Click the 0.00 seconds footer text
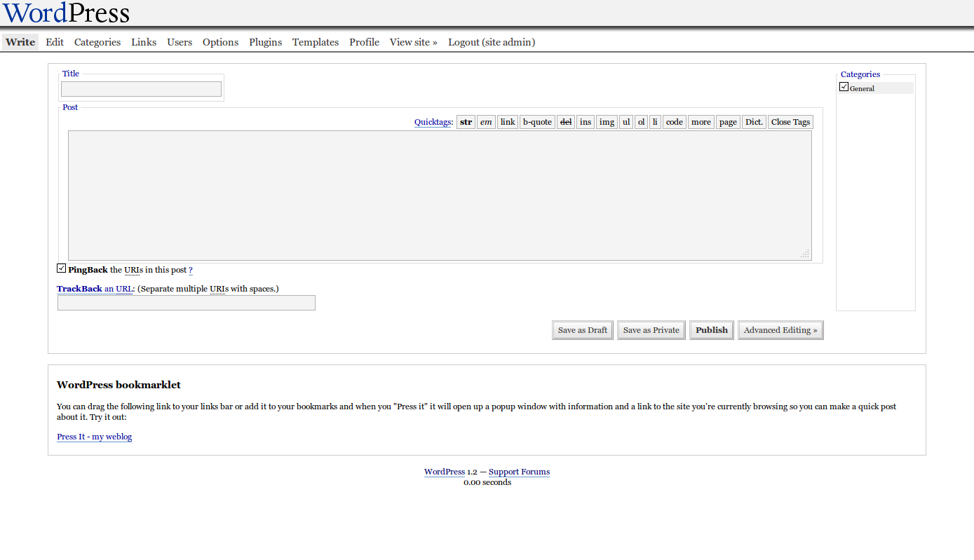Viewport: 974px width, 560px height. (x=487, y=482)
